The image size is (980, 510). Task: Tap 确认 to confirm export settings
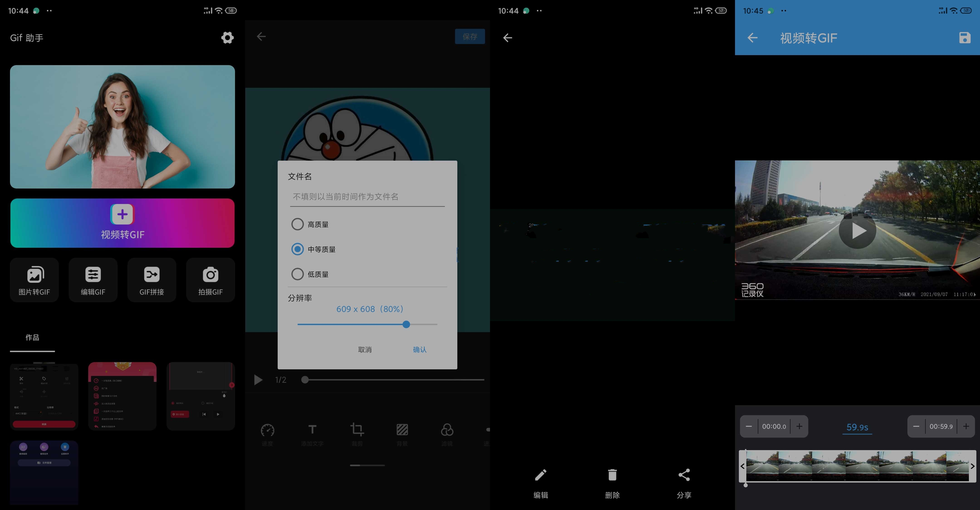click(420, 349)
